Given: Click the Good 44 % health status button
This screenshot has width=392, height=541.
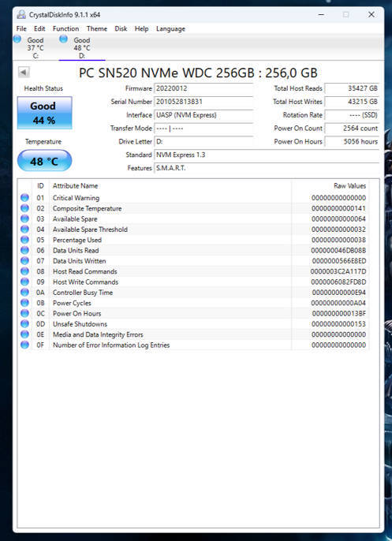Looking at the screenshot, I should [44, 113].
